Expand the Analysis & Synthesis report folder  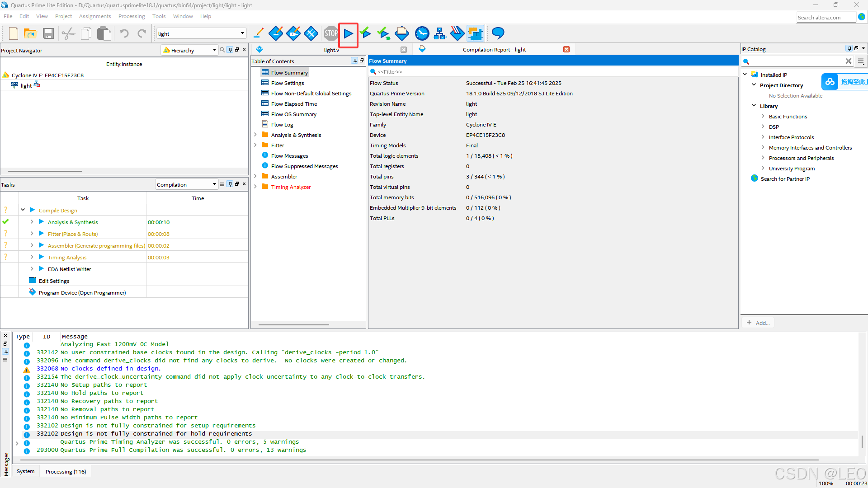[x=255, y=135]
